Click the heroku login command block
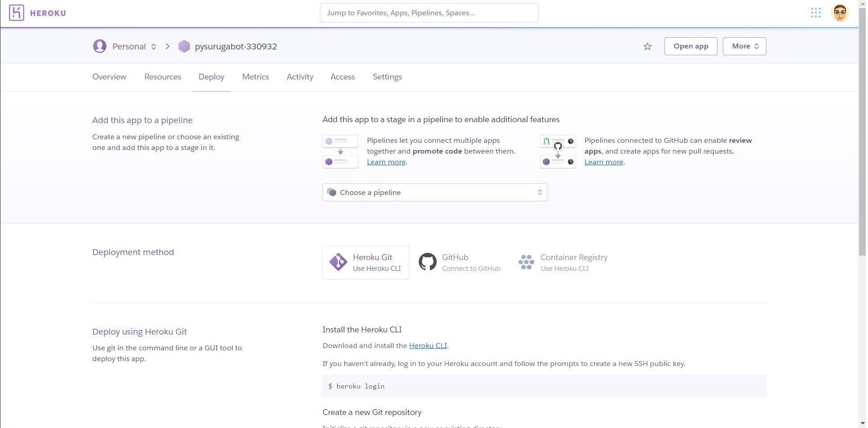868x428 pixels. click(x=544, y=386)
